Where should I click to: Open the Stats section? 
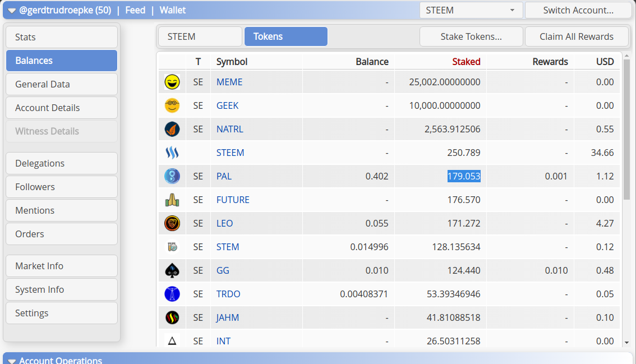[x=62, y=37]
